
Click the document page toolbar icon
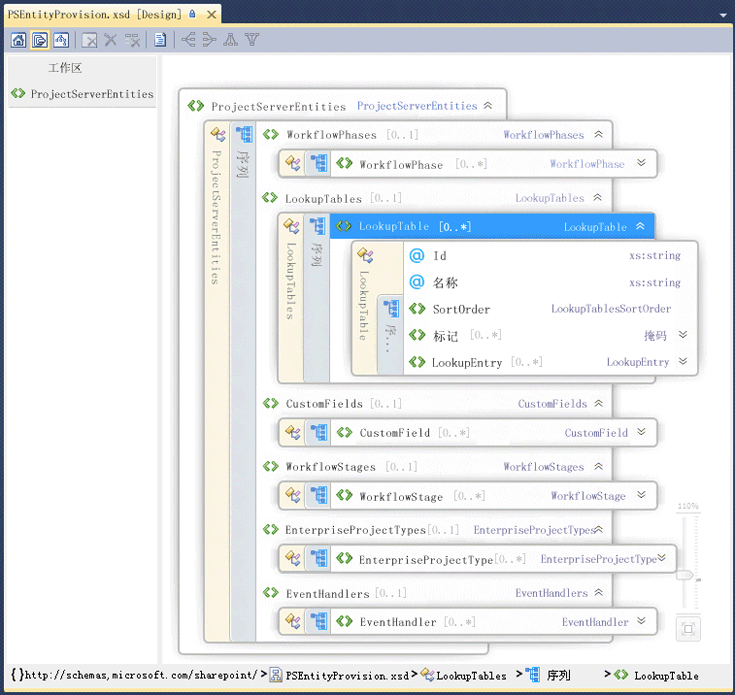pyautogui.click(x=160, y=40)
